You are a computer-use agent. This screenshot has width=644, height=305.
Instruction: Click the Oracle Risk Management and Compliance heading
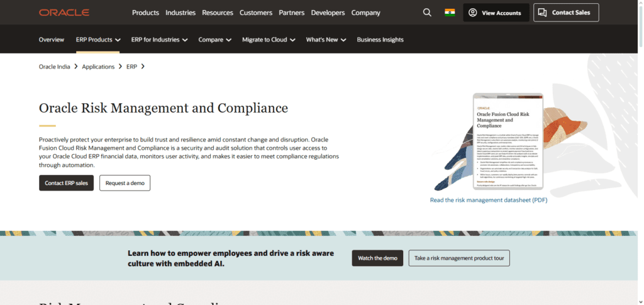164,108
